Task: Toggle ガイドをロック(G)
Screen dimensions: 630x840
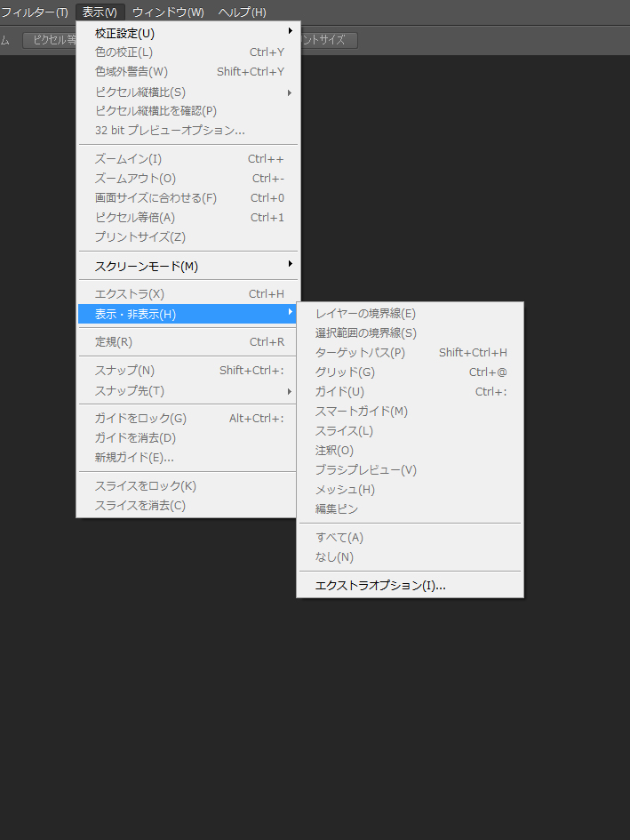Action: pos(188,419)
